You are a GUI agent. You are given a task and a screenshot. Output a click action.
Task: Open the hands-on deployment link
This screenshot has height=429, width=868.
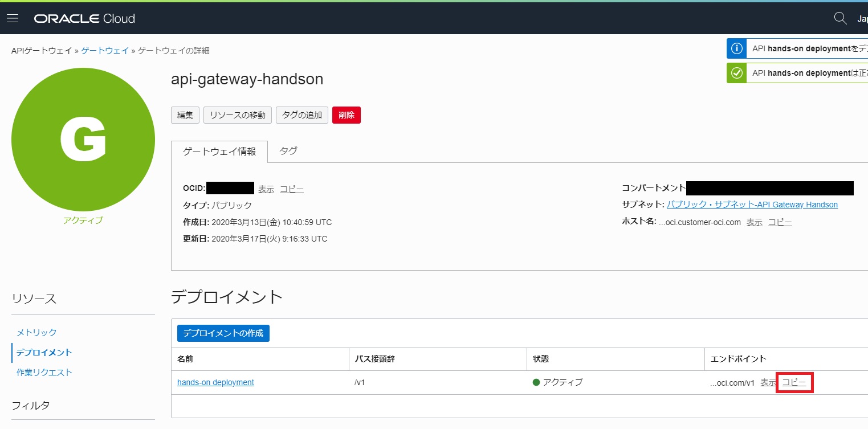pyautogui.click(x=215, y=382)
